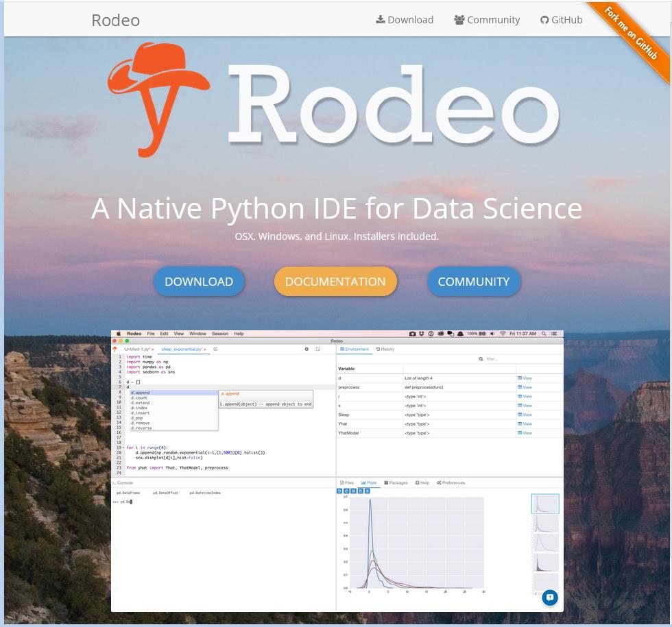
Task: Click the camera icon in the Mac menu bar
Action: 412,334
